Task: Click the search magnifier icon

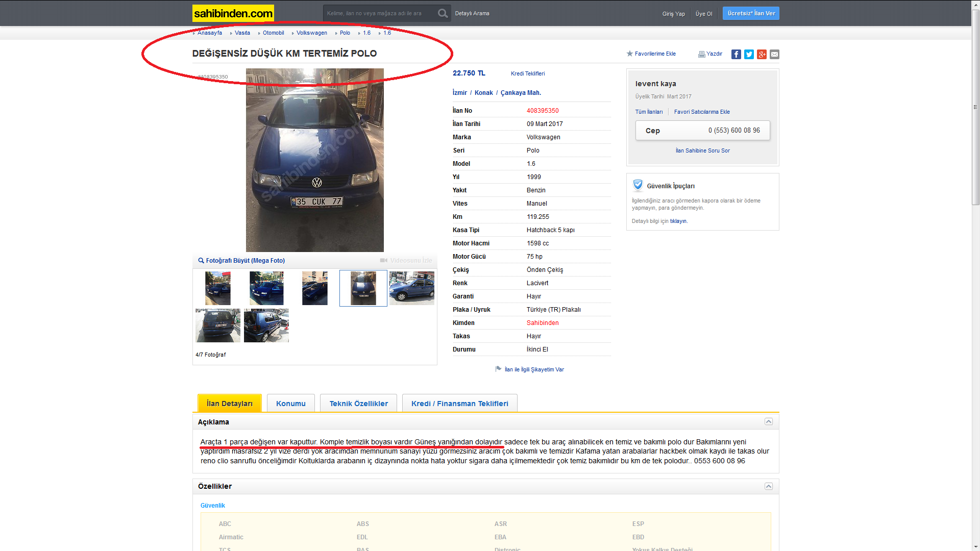Action: 443,13
